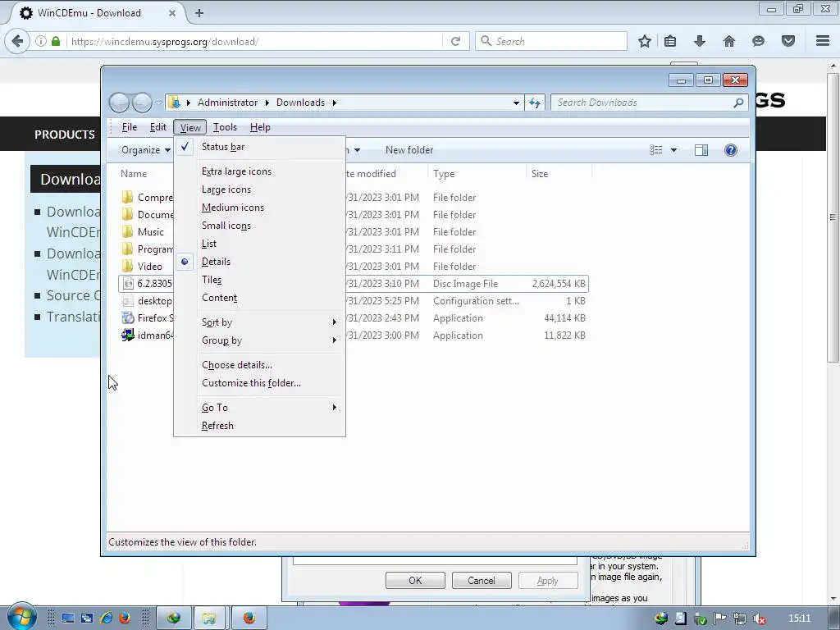
Task: Click Show desktop icon in quick launch
Action: (67, 619)
